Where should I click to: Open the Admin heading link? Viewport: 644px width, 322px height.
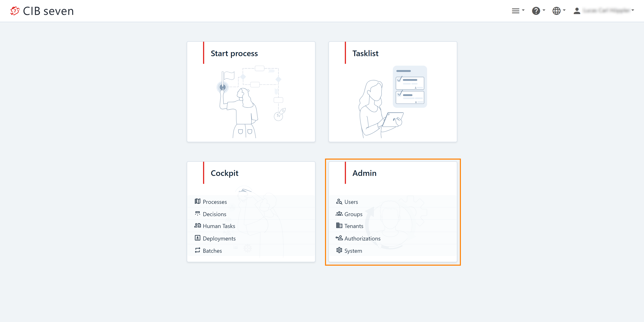[x=364, y=173]
